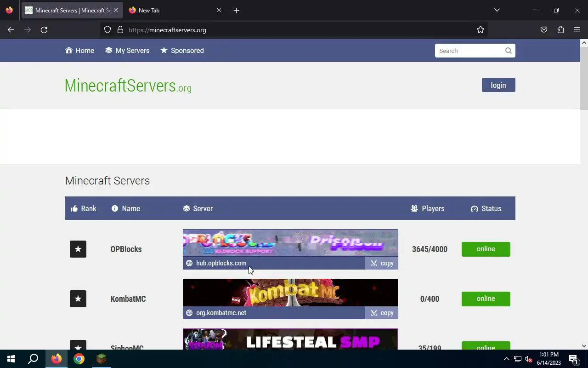
Task: Click the muted volume tray icon
Action: click(x=528, y=359)
